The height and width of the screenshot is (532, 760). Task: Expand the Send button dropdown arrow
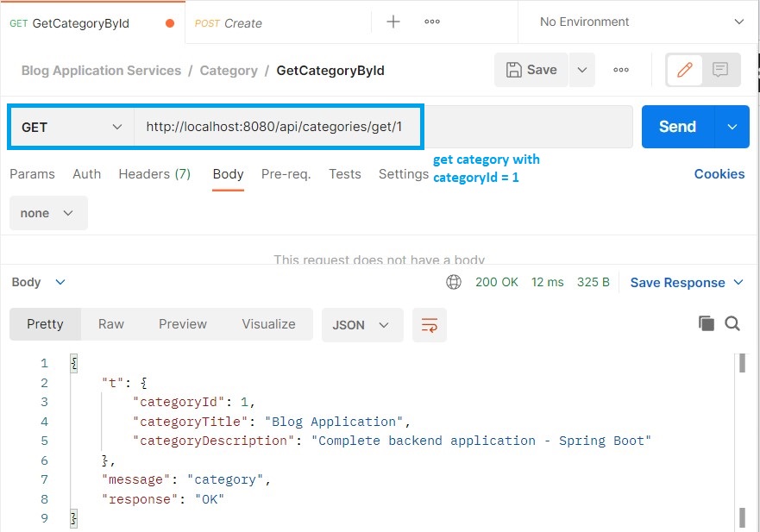coord(732,126)
